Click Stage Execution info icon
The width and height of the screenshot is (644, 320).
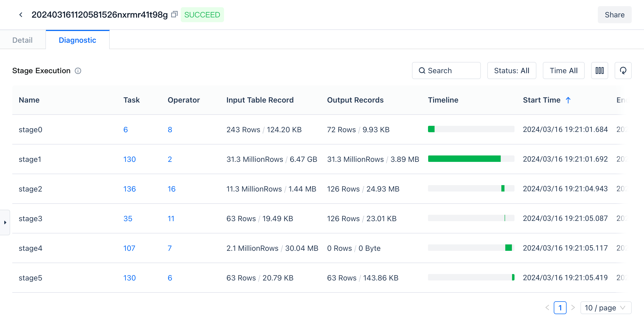pos(78,71)
